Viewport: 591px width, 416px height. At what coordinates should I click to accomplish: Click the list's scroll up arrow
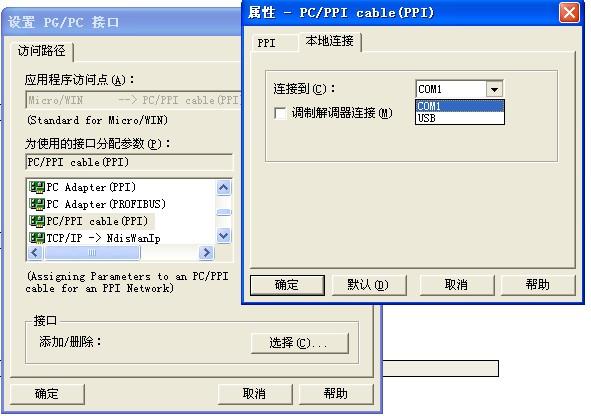(224, 187)
